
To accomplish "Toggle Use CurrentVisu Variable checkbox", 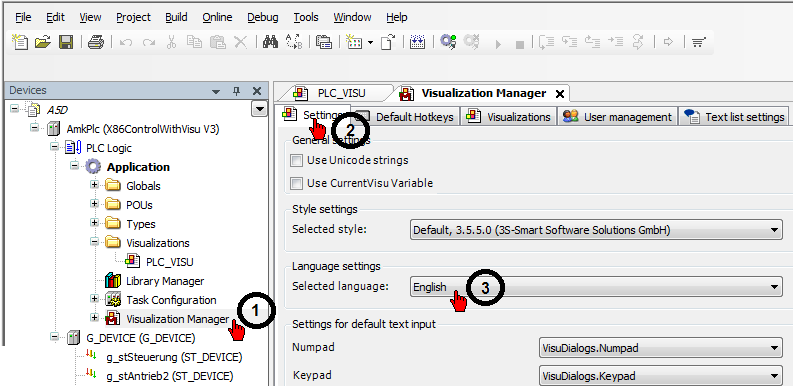I will click(296, 183).
